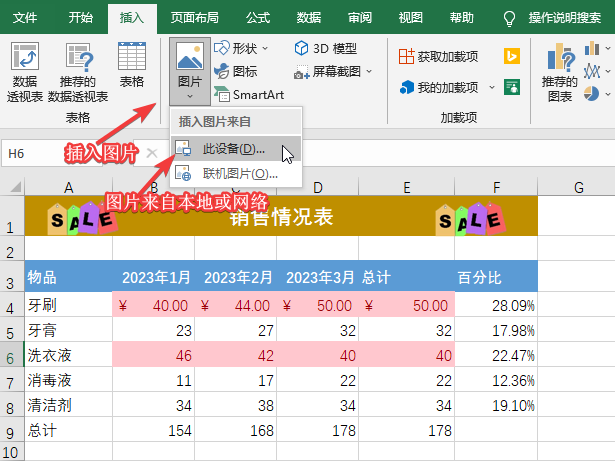Click the Bing Maps add-in icon
The height and width of the screenshot is (461, 615).
coord(512,56)
